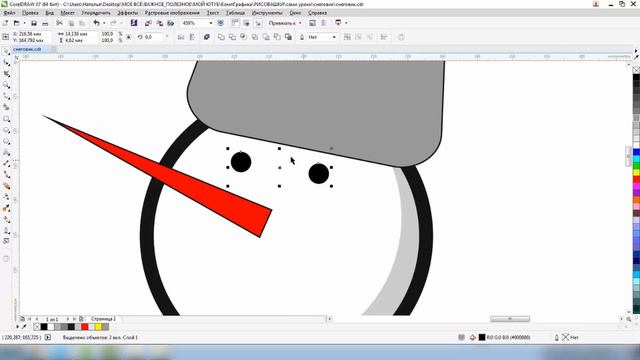This screenshot has height=360, width=640.
Task: Click the Export icon
Action: click(160, 23)
